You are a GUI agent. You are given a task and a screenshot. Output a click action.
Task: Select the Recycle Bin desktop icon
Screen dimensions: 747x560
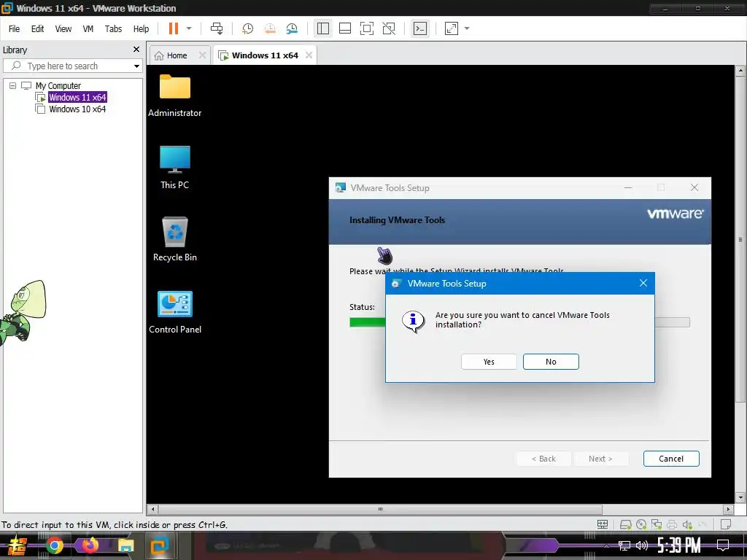175,239
